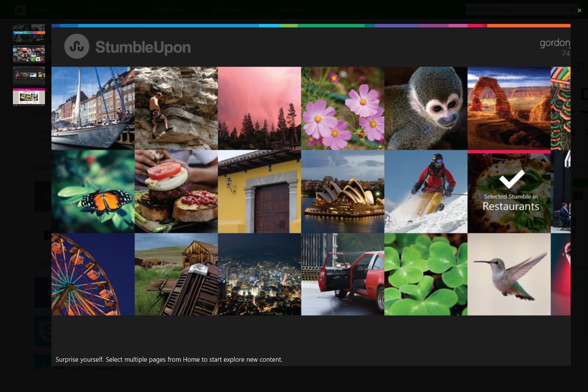Click the rock climber photo tile
Viewport: 588px width, 392px height.
176,108
